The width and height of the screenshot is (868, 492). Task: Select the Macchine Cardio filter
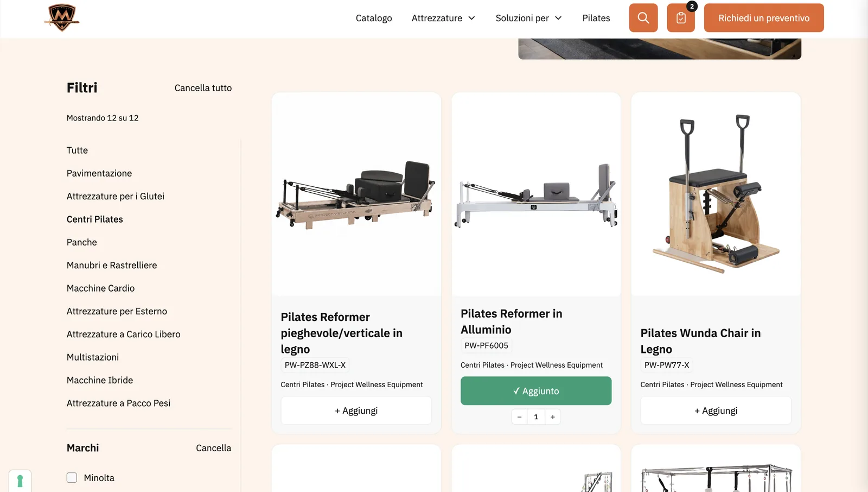(x=100, y=288)
